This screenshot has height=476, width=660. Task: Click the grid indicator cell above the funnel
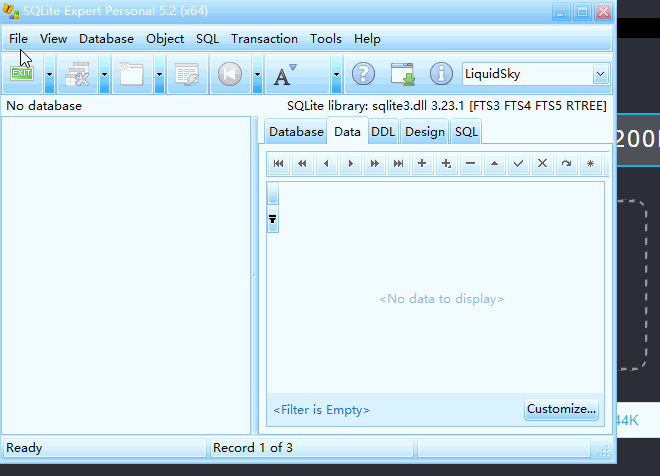(272, 193)
